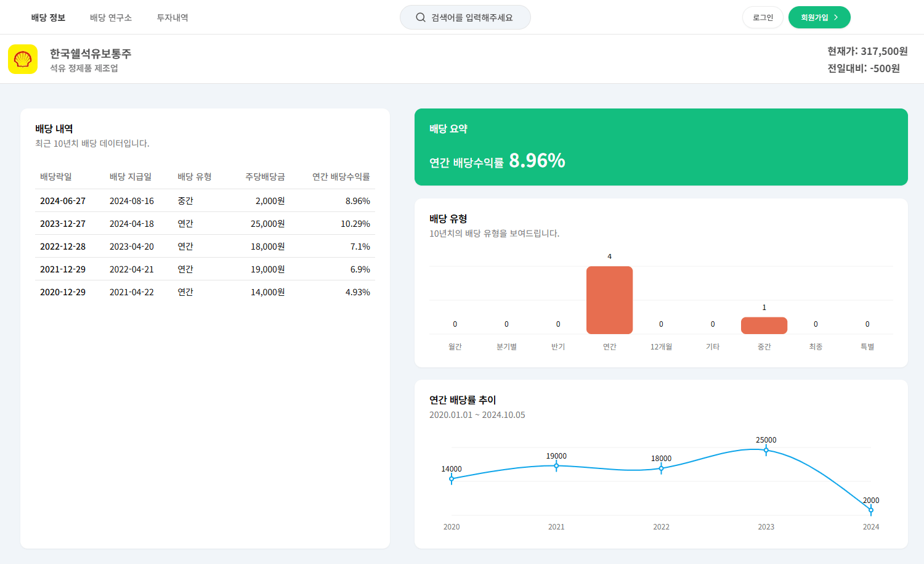Click the 2,000원 dividend amount cell

tap(270, 201)
